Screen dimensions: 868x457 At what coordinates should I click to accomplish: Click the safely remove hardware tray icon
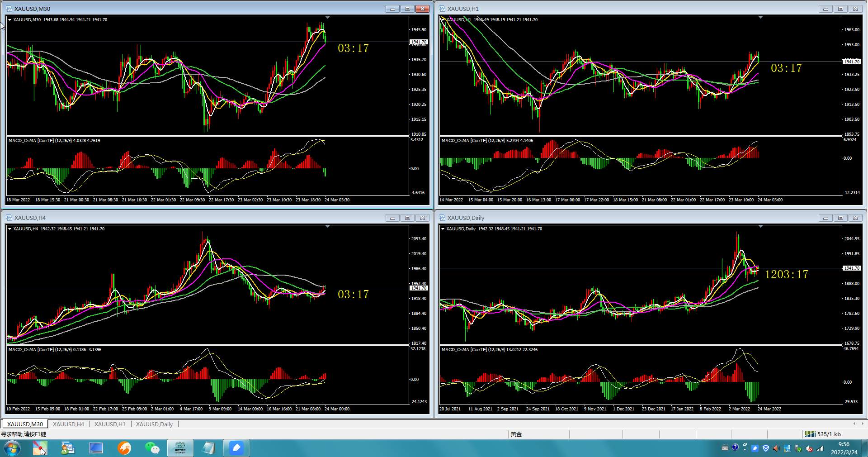pos(798,448)
